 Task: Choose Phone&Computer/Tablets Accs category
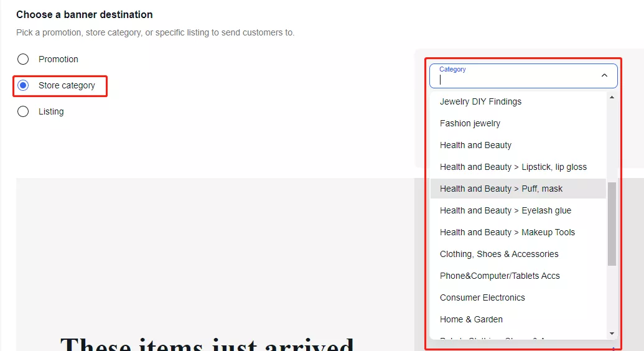500,276
